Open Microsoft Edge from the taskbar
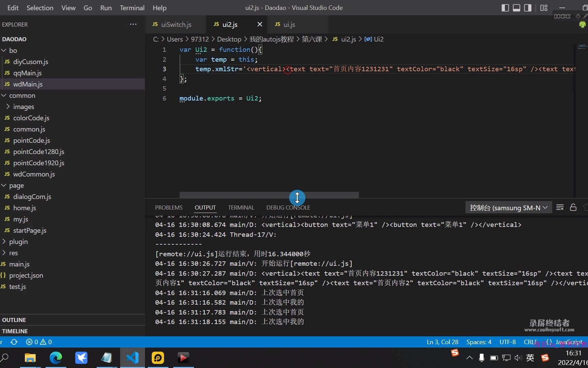This screenshot has width=588, height=368. [x=56, y=358]
